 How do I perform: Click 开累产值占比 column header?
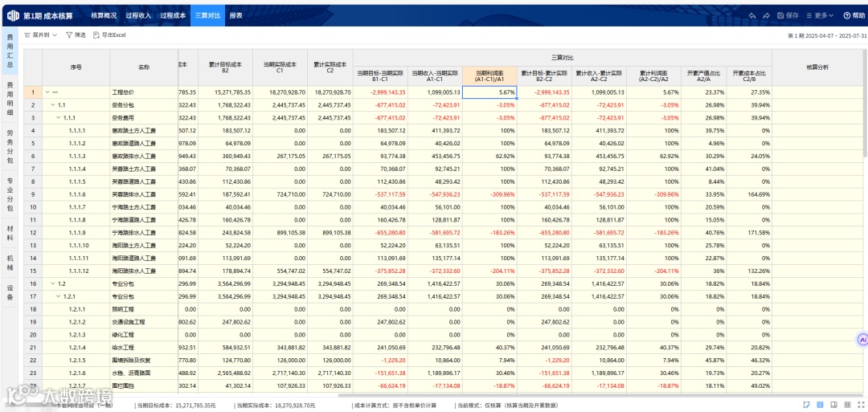pyautogui.click(x=703, y=76)
